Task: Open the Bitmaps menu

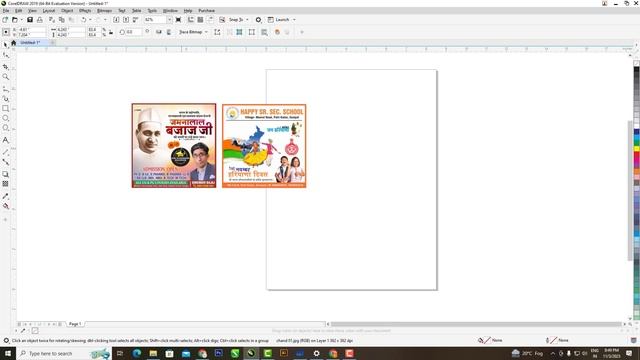Action: [x=104, y=11]
